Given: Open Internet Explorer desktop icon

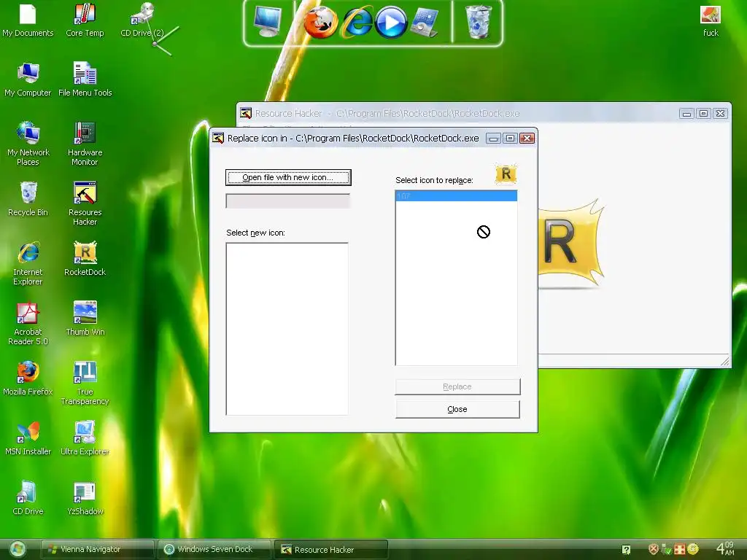Looking at the screenshot, I should tap(28, 263).
